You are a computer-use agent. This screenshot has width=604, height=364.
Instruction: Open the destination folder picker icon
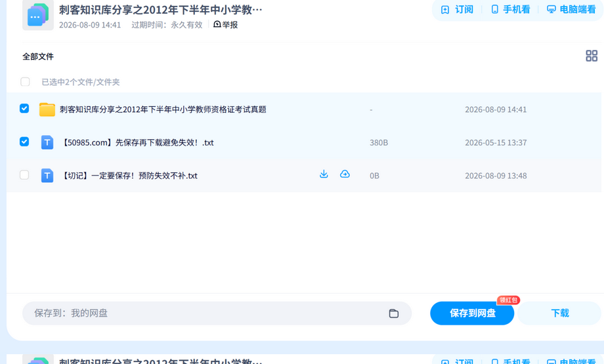393,313
